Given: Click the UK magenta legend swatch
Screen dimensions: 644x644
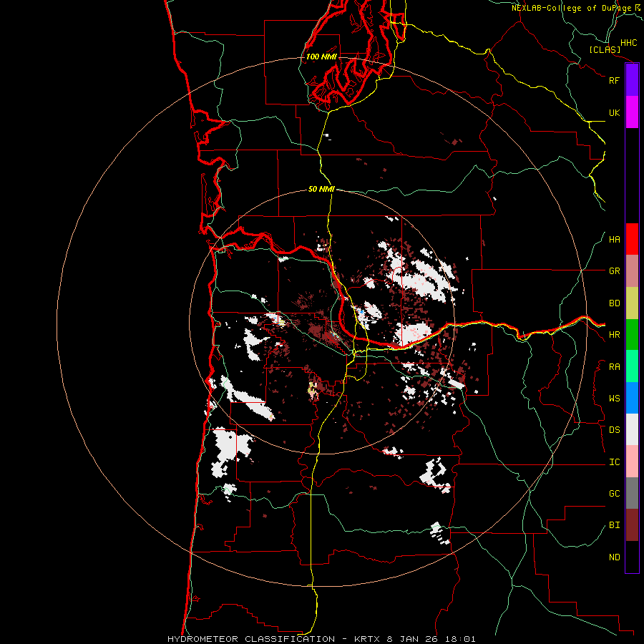Looking at the screenshot, I should tap(632, 112).
